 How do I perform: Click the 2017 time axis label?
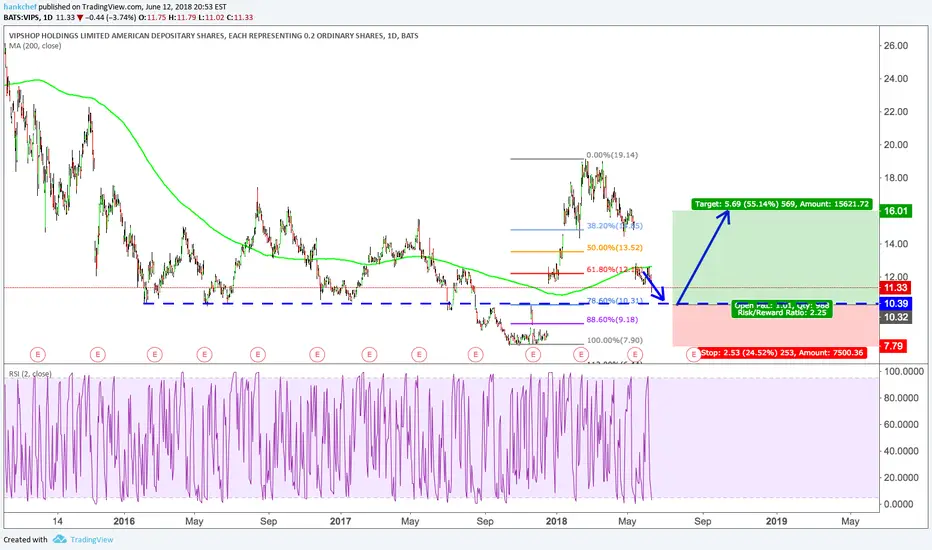click(x=341, y=521)
